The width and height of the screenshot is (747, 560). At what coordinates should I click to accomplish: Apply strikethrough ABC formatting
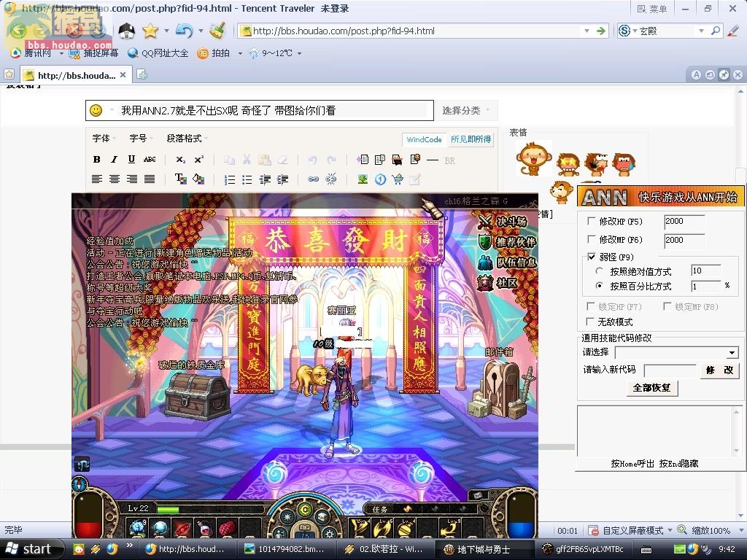click(x=150, y=160)
